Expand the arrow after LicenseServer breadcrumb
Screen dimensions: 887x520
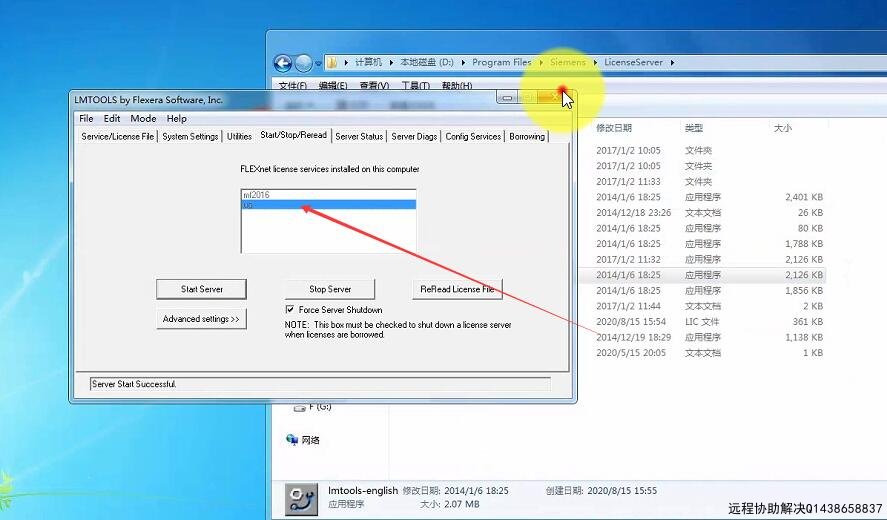point(672,62)
